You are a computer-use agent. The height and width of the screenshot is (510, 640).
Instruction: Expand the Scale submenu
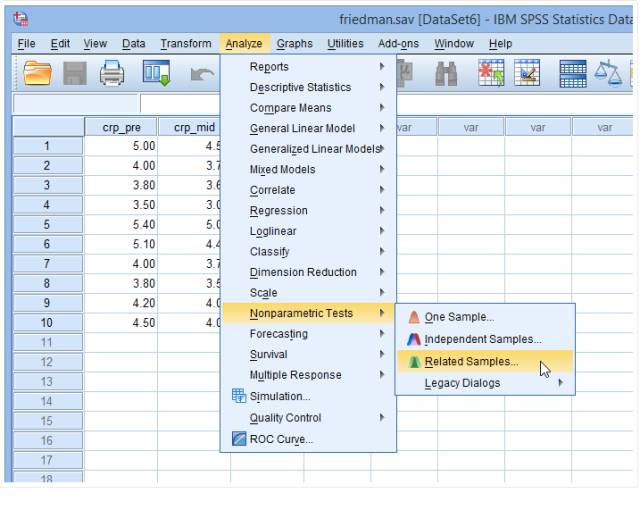pos(308,293)
